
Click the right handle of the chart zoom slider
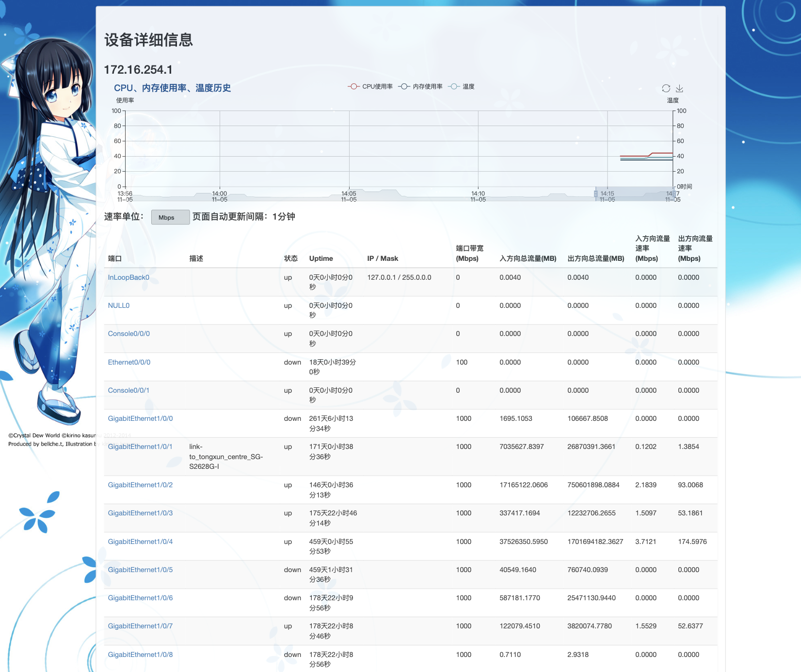point(673,194)
